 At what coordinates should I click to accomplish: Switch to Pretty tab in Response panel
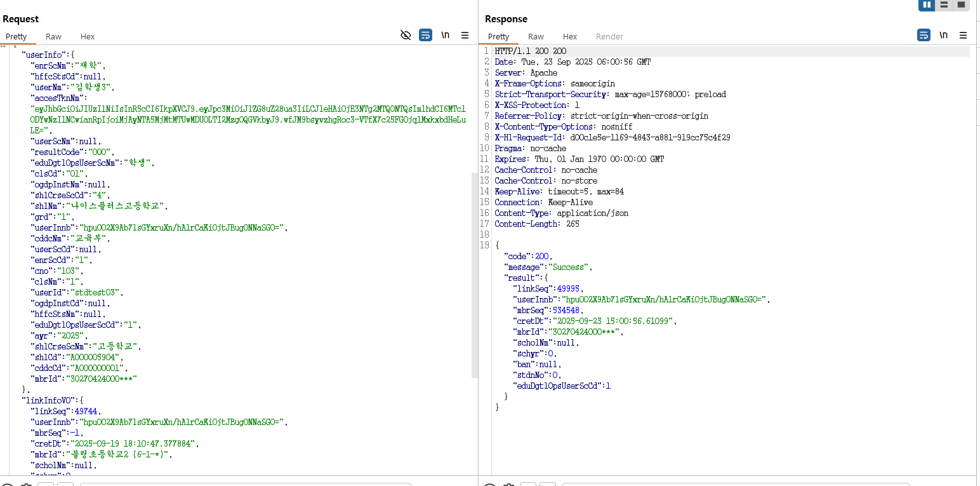click(499, 37)
